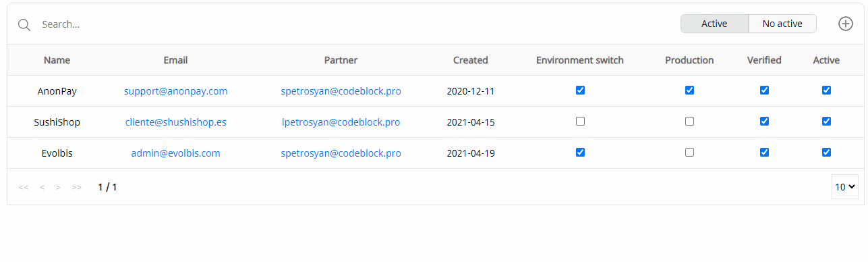
Task: Go to next page with > button
Action: click(58, 187)
